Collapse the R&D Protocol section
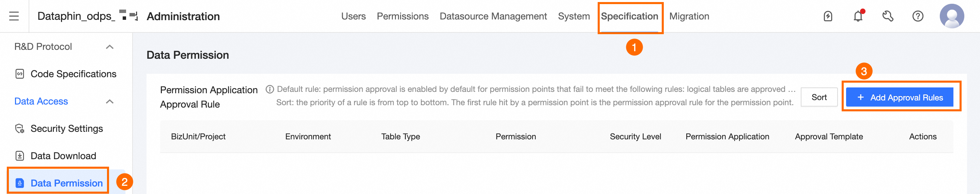This screenshot has width=980, height=194. point(110,47)
